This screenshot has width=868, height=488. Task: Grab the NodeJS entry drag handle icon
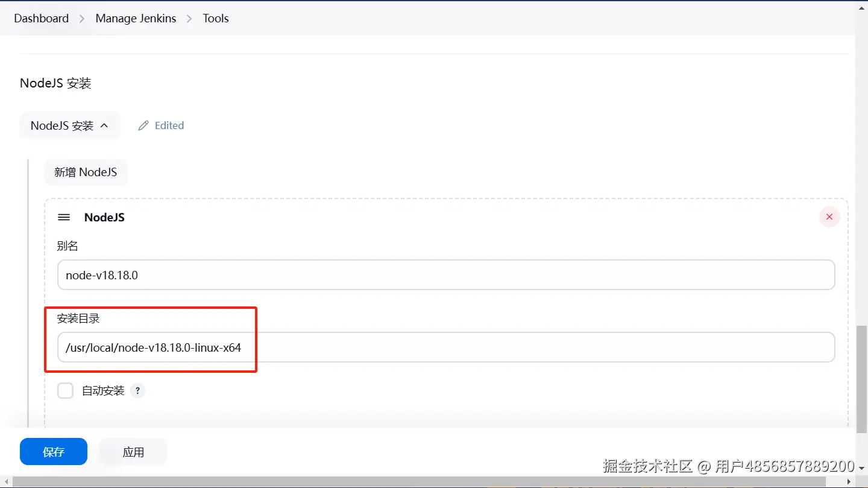(64, 217)
